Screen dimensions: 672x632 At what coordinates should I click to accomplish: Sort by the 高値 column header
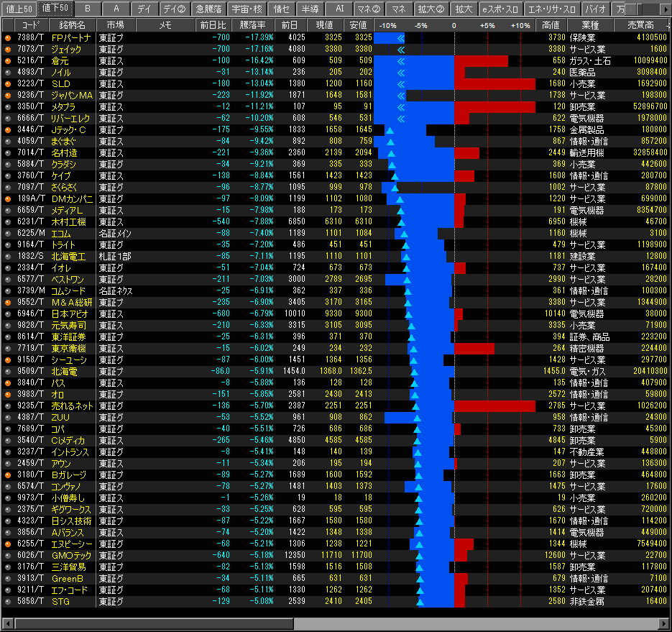[x=551, y=25]
